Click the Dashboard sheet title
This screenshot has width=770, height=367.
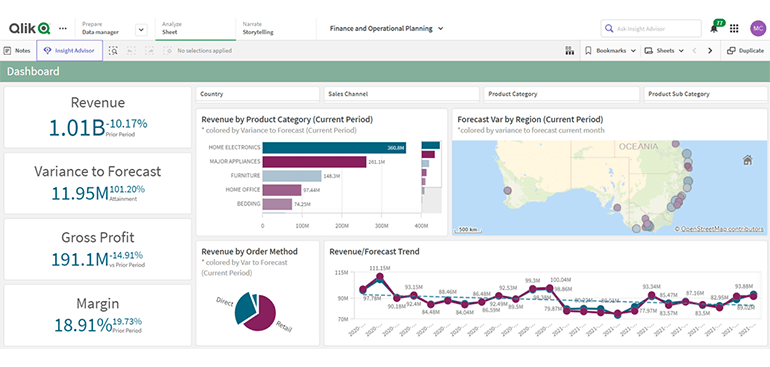33,71
